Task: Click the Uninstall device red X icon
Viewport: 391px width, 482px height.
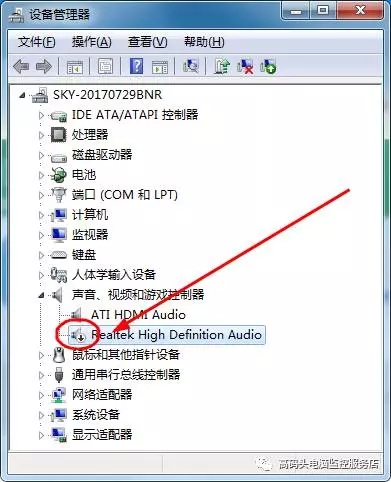Action: pos(245,66)
